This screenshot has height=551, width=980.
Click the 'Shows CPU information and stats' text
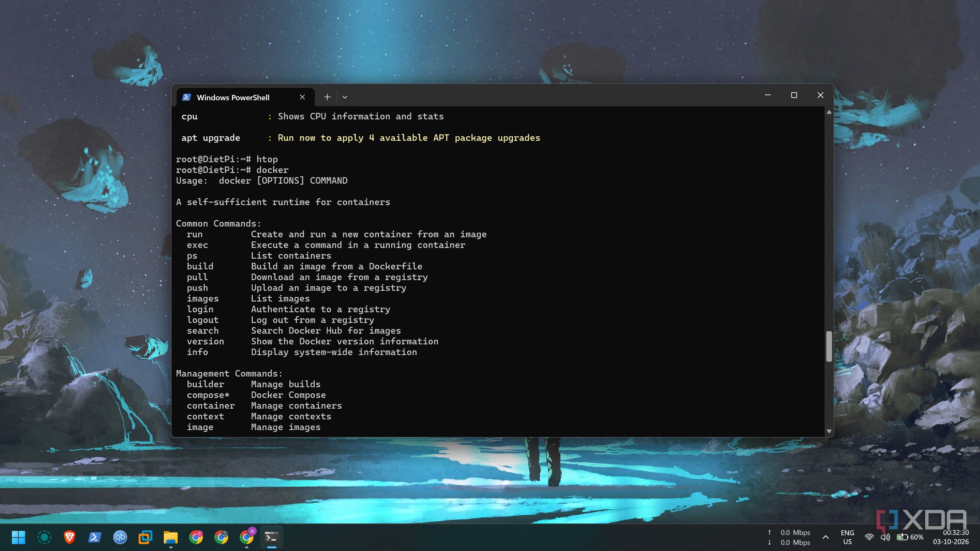pos(361,116)
